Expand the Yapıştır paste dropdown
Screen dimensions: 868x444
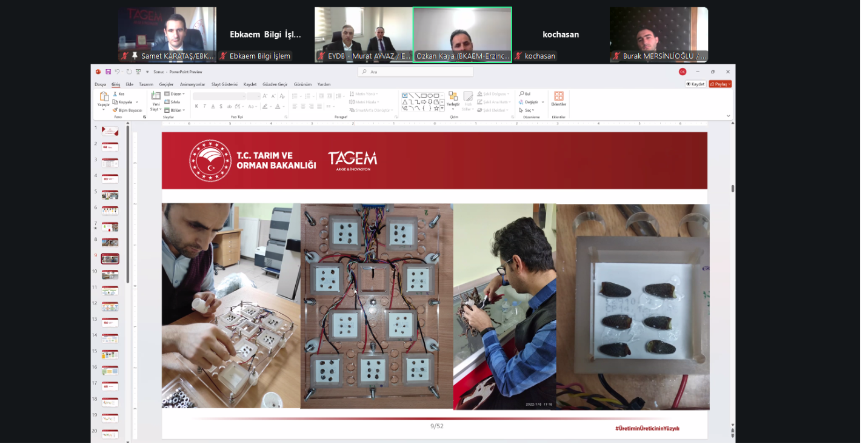point(104,110)
